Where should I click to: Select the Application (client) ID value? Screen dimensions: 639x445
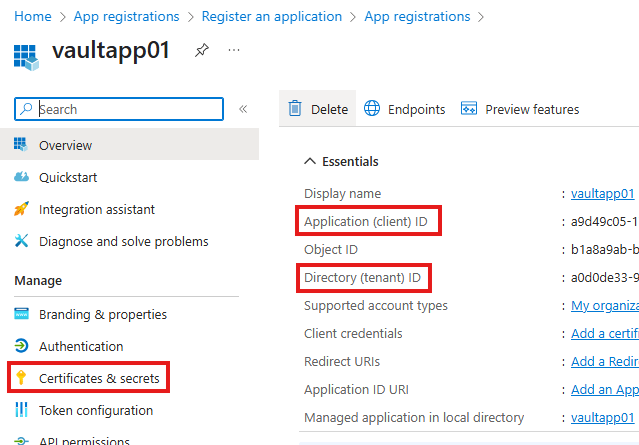(x=605, y=222)
